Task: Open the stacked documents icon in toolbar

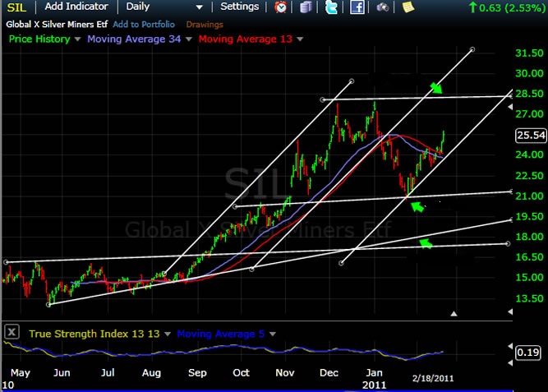Action: 306,7
